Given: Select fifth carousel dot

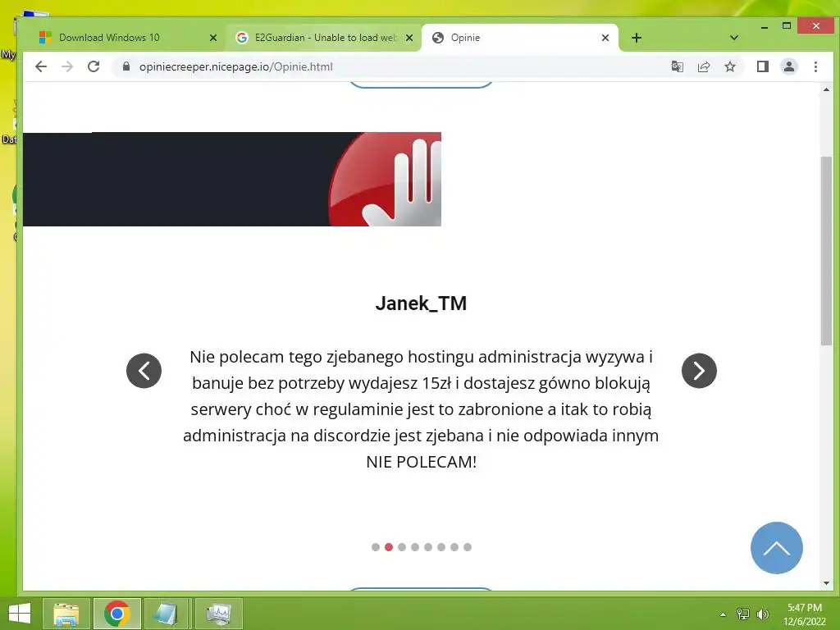Looking at the screenshot, I should pyautogui.click(x=428, y=547).
